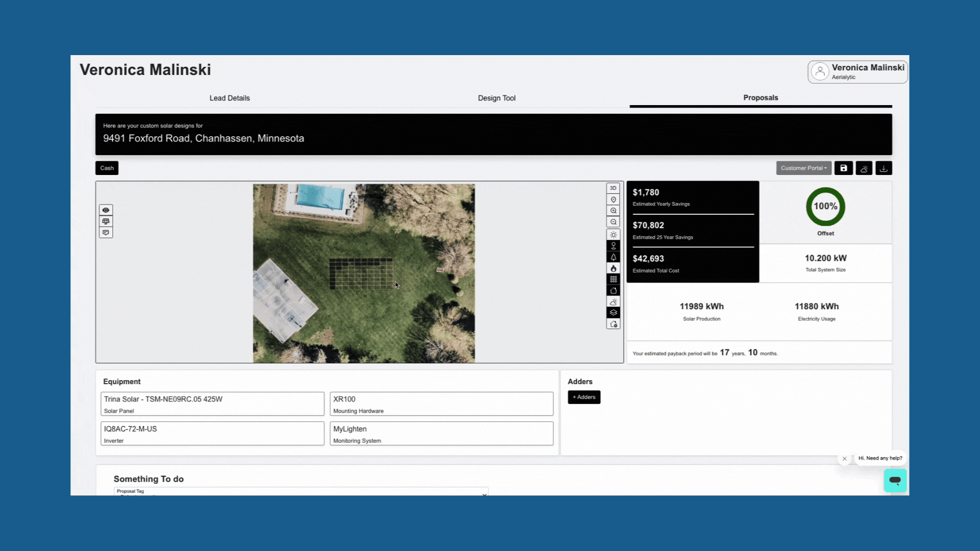Download the proposal
980x551 pixels.
pos(884,168)
